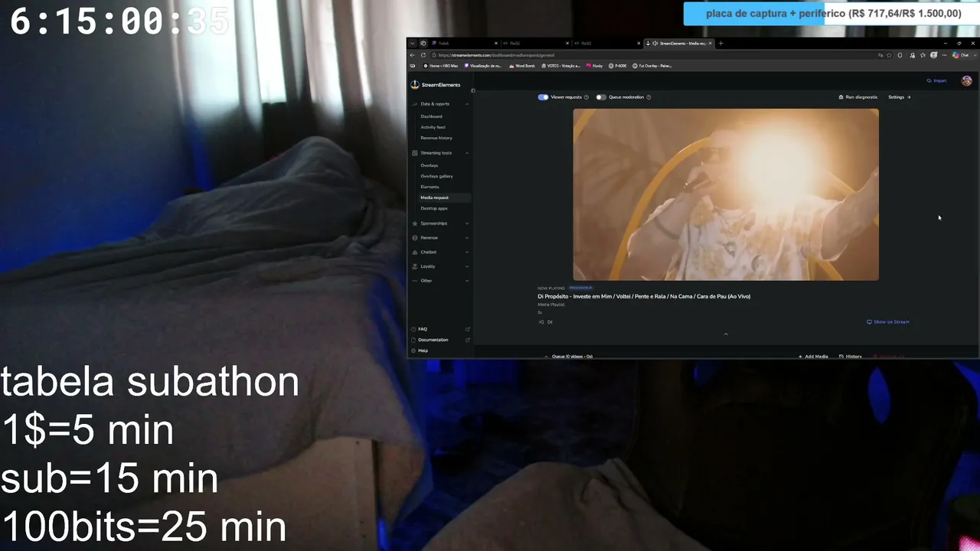Open the help tooltip beside Viewer requests
The height and width of the screenshot is (551, 980).
pos(586,97)
